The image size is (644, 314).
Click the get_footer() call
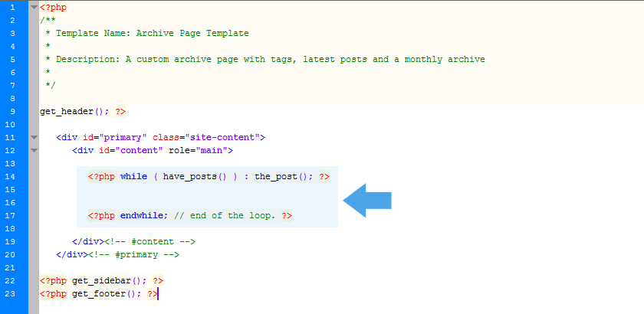point(107,294)
